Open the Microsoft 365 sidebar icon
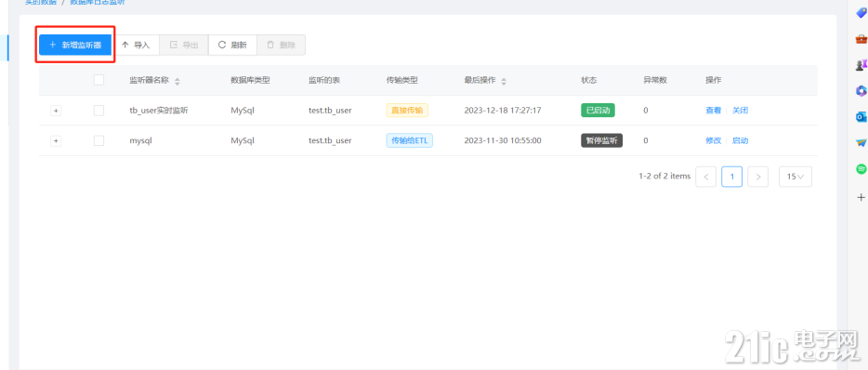The width and height of the screenshot is (868, 370). tap(861, 91)
